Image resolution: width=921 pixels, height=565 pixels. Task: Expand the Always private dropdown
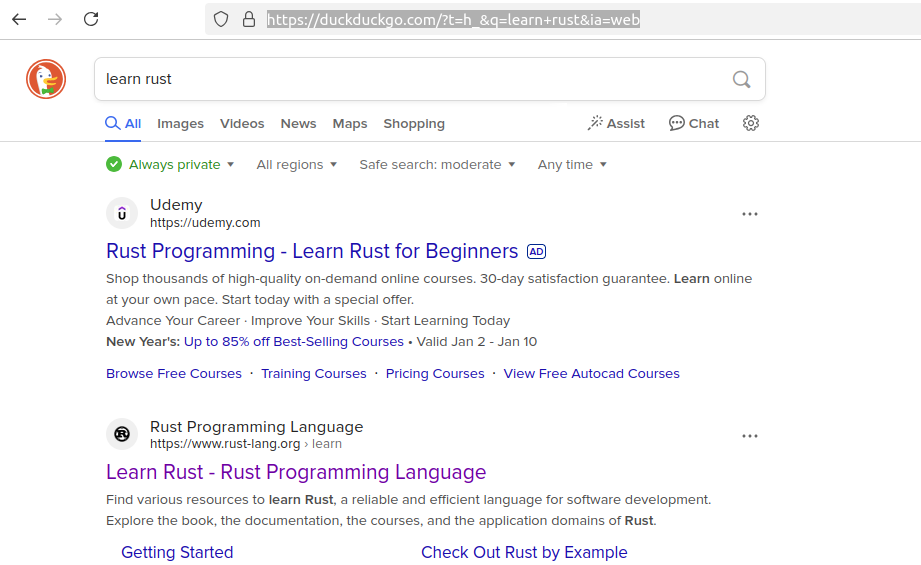tap(181, 164)
